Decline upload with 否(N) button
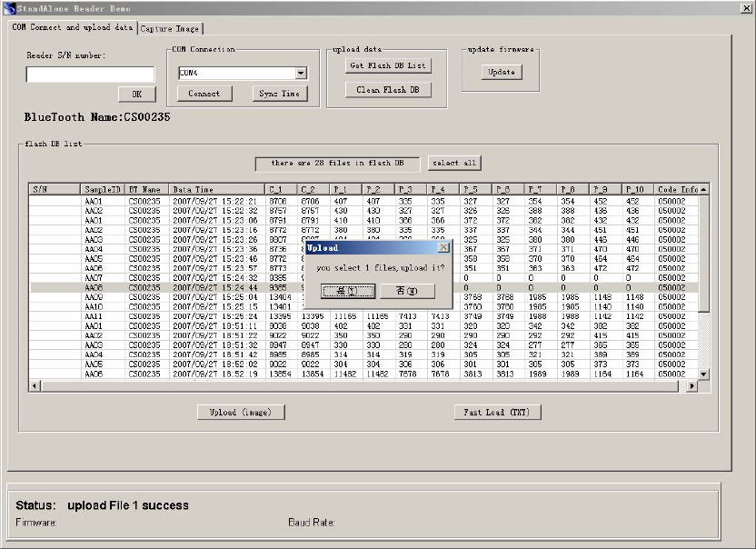The image size is (756, 549). [406, 291]
